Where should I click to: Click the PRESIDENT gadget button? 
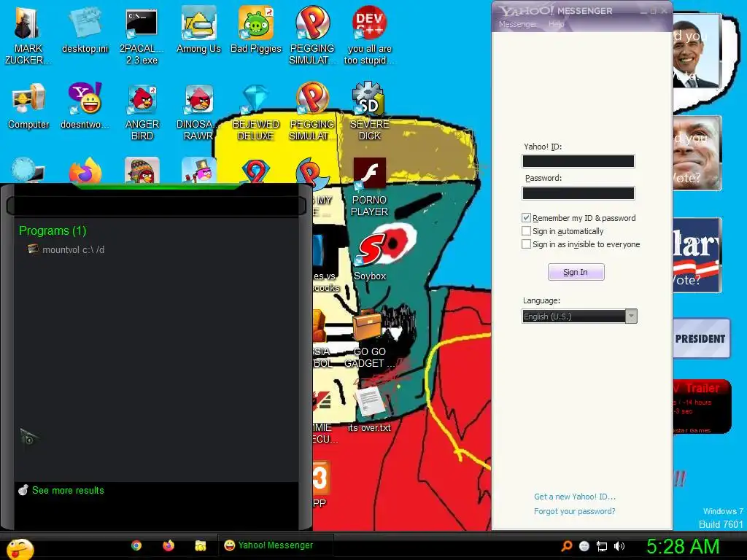click(x=701, y=338)
